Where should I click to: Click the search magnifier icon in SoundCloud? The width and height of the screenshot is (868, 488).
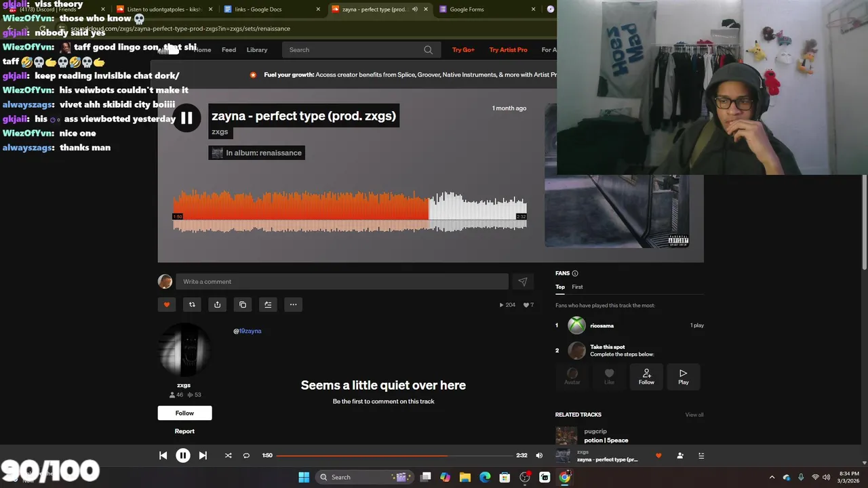tap(428, 49)
